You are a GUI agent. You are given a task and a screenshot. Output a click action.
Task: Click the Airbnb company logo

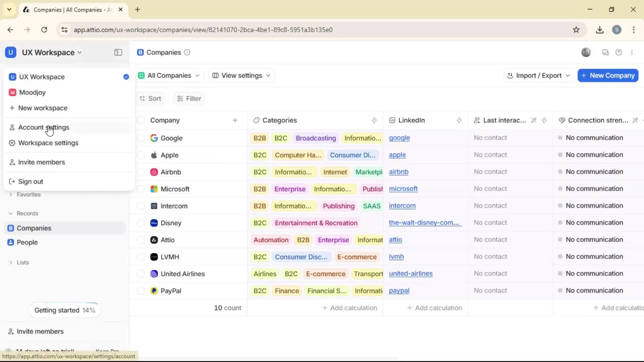click(x=154, y=172)
